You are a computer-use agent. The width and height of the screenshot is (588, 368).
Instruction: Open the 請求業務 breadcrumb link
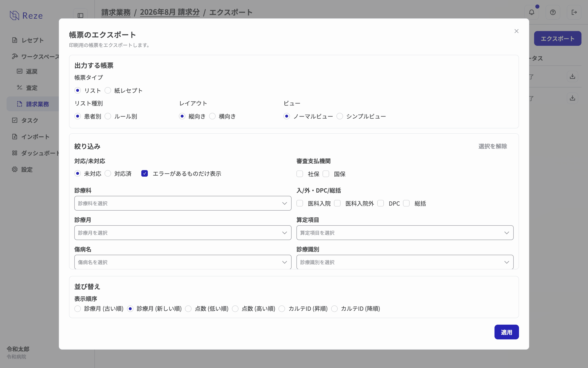116,12
